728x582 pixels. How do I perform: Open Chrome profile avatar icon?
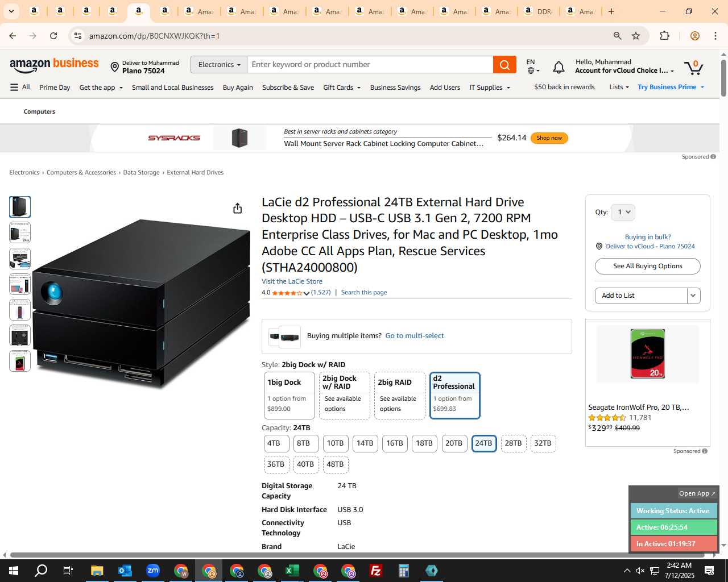click(694, 36)
